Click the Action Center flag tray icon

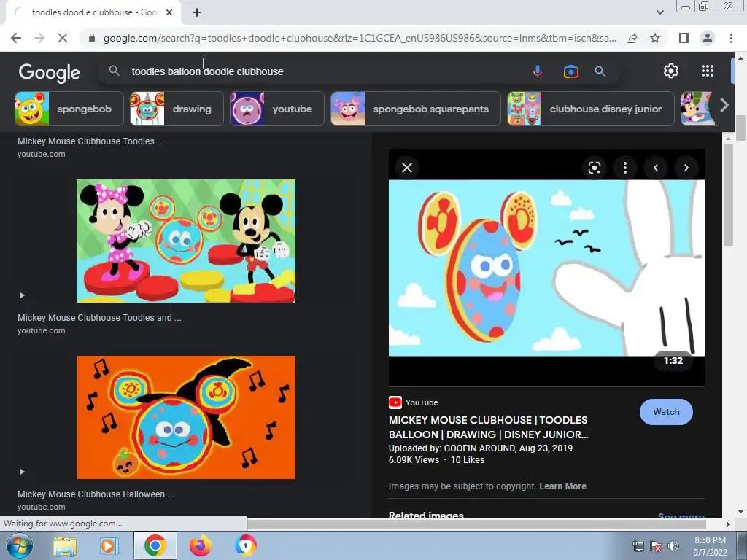[x=656, y=546]
